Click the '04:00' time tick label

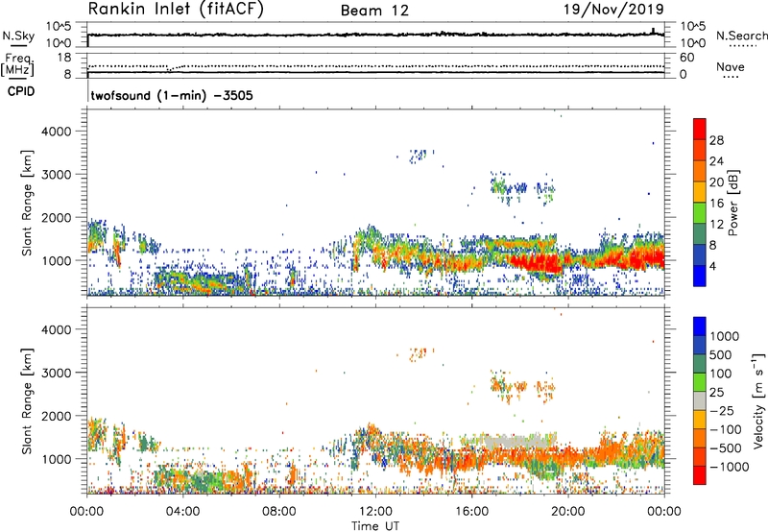click(x=182, y=512)
